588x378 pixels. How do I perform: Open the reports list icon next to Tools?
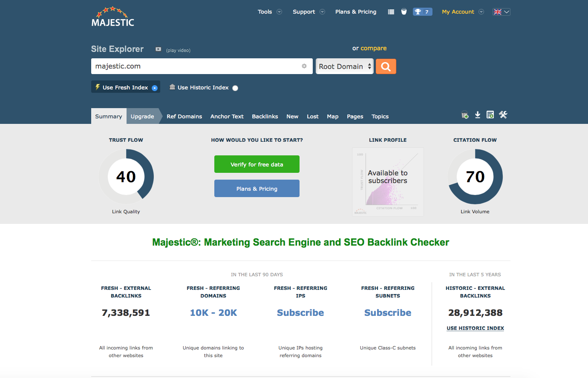click(391, 11)
